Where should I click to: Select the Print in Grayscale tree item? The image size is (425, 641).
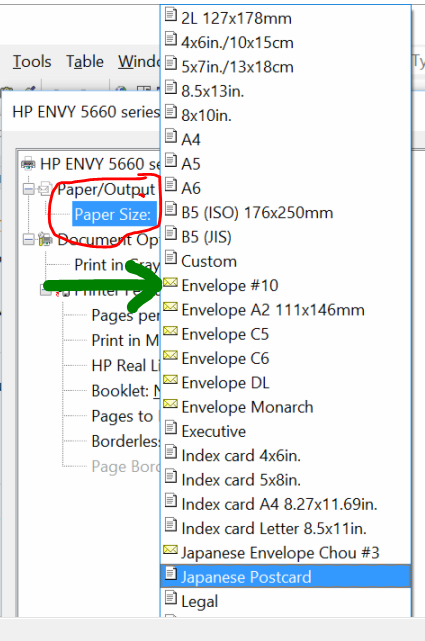pyautogui.click(x=117, y=265)
